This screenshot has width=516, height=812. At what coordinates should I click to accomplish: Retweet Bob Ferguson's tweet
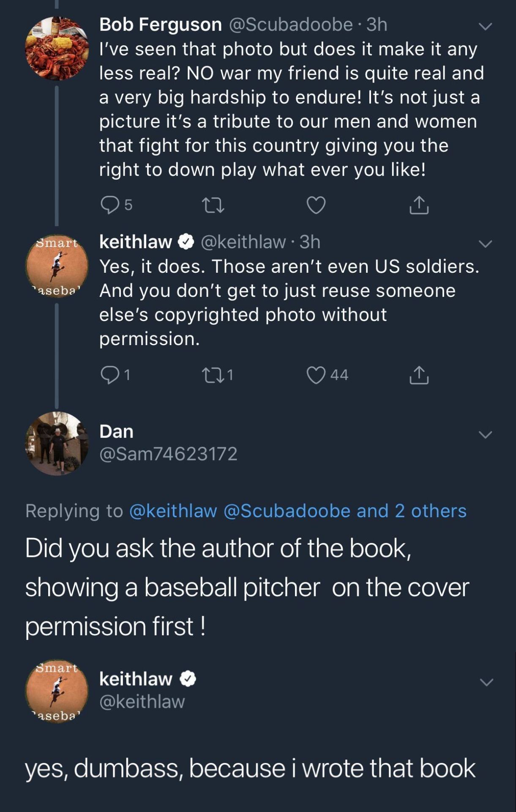click(x=213, y=205)
